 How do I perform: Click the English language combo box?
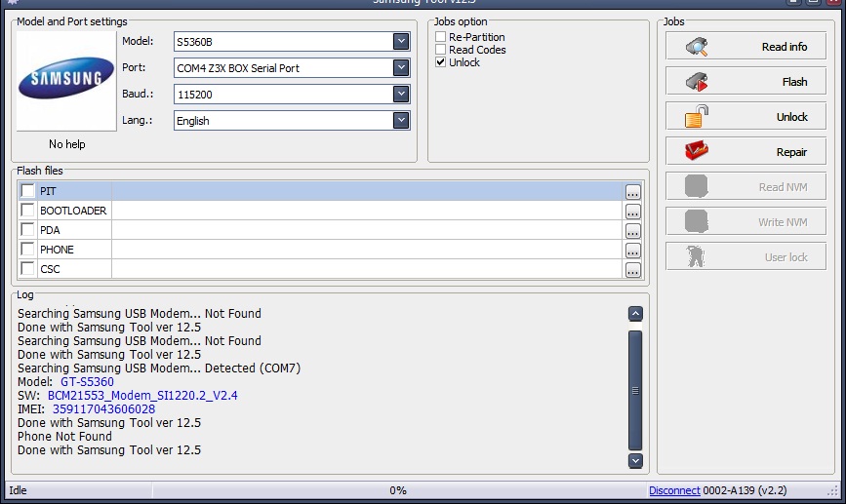(x=292, y=121)
